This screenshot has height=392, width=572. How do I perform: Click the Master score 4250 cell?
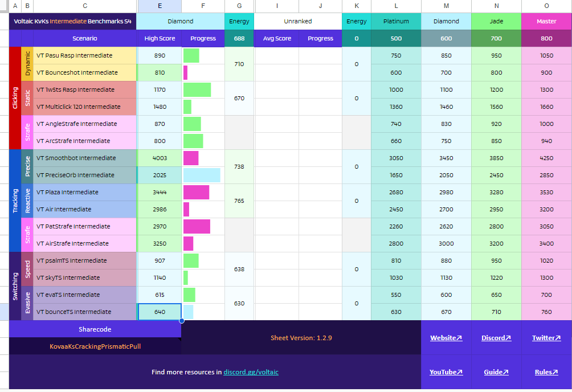coord(546,158)
